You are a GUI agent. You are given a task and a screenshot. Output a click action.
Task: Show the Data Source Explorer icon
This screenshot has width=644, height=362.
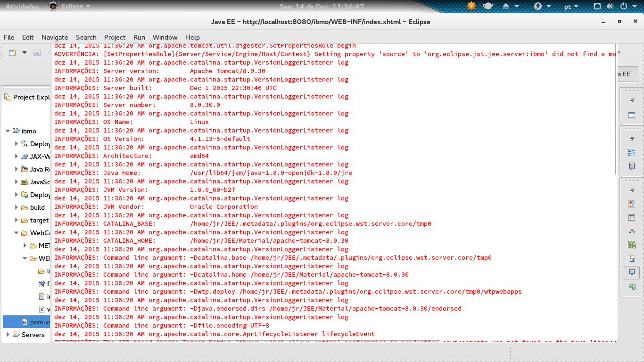click(x=632, y=245)
